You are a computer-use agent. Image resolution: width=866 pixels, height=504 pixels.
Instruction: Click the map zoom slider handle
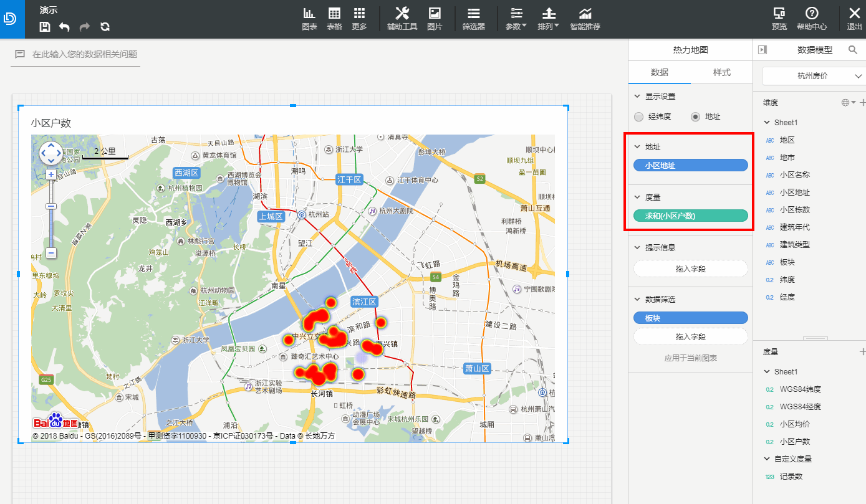tap(51, 206)
